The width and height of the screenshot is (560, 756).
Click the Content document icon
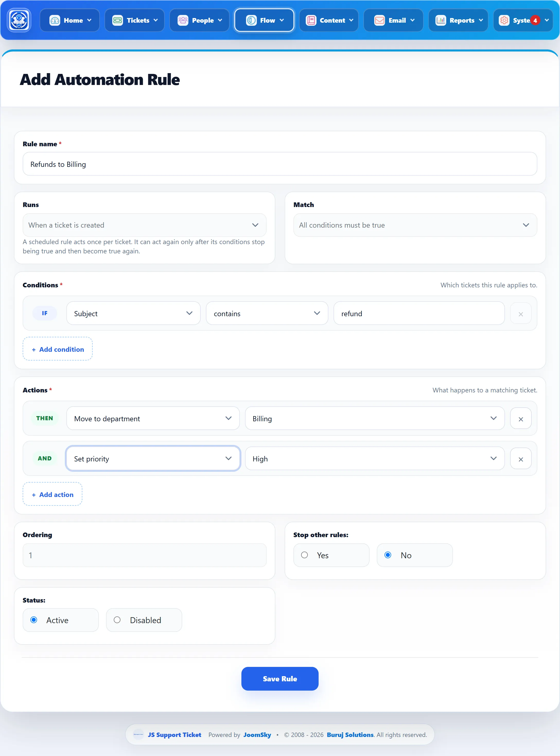311,20
